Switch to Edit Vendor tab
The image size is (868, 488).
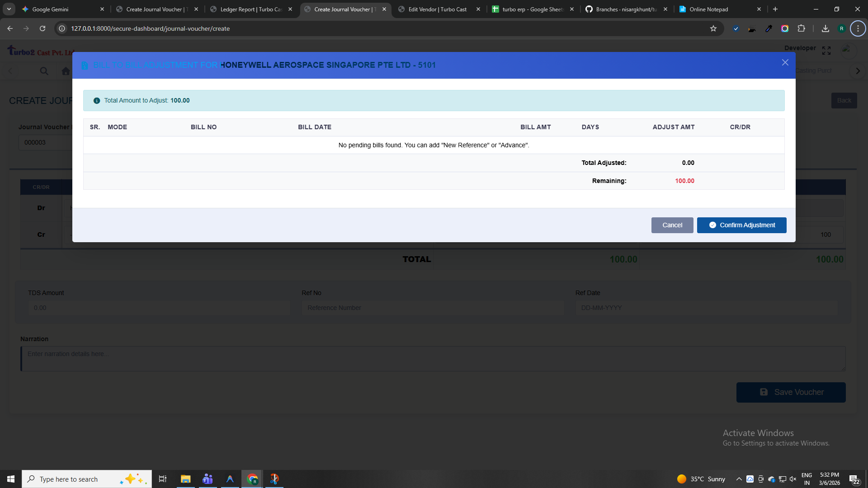tap(437, 9)
